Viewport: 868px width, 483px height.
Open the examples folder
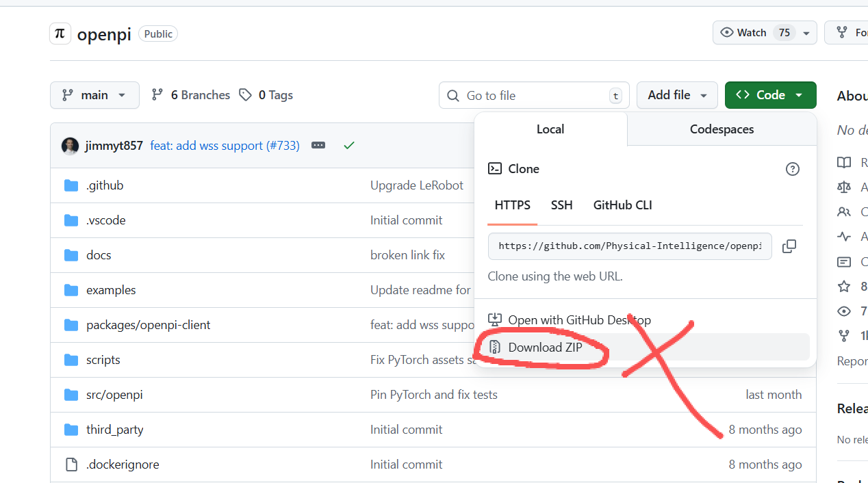(111, 290)
